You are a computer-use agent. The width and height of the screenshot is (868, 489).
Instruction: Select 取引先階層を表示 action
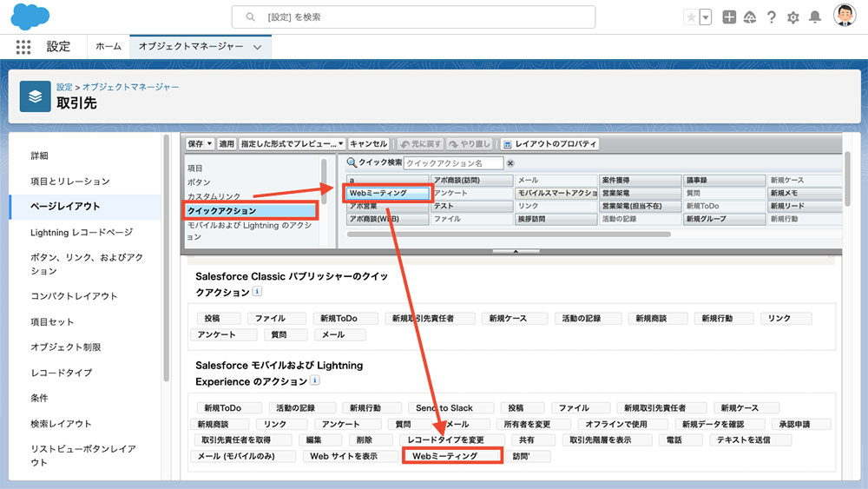(608, 440)
